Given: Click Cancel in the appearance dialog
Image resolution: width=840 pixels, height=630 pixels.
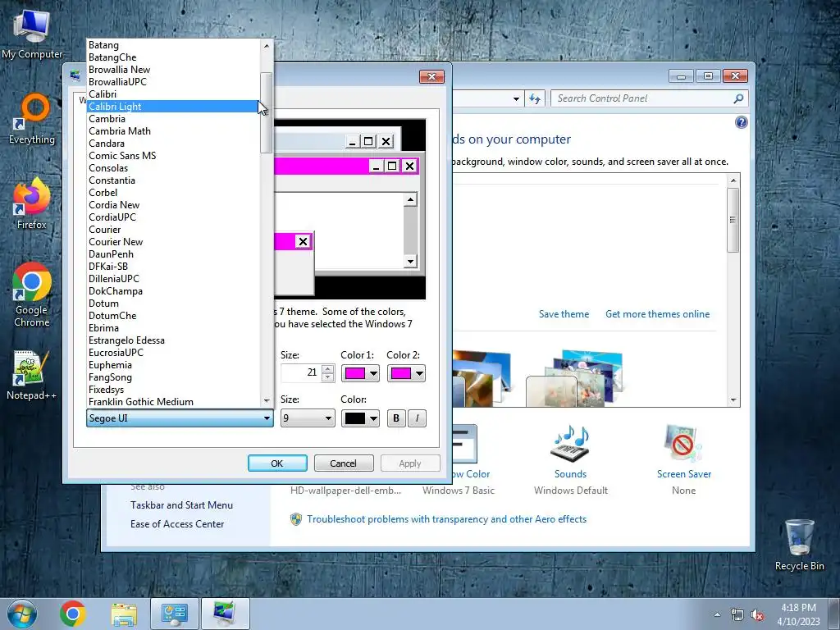Looking at the screenshot, I should [x=344, y=463].
